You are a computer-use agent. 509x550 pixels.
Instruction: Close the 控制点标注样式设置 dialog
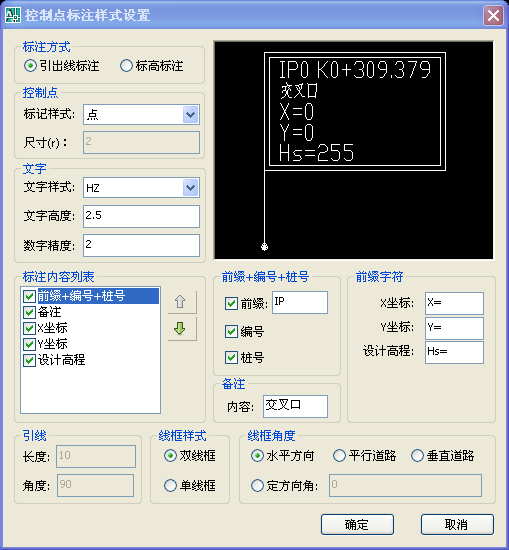point(494,15)
